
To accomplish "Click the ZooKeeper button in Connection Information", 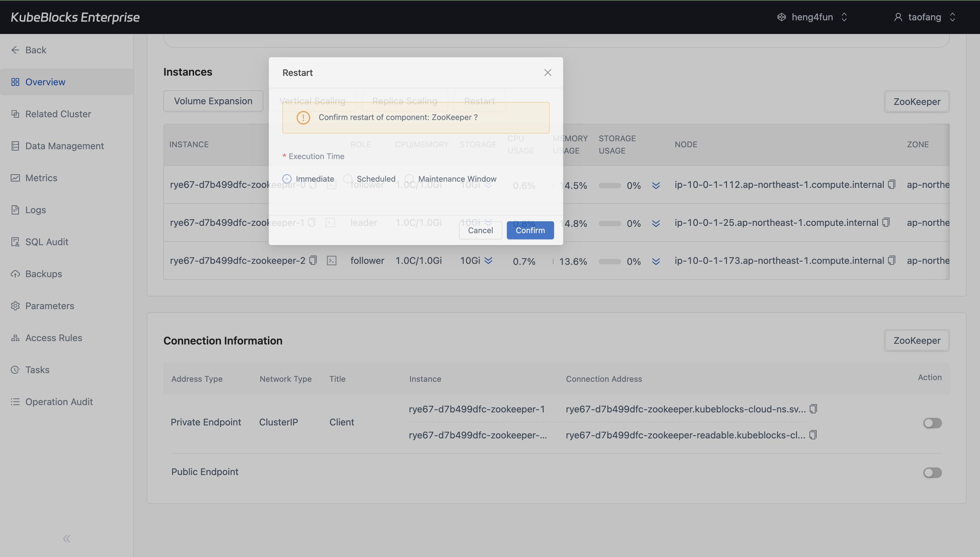I will click(x=917, y=340).
